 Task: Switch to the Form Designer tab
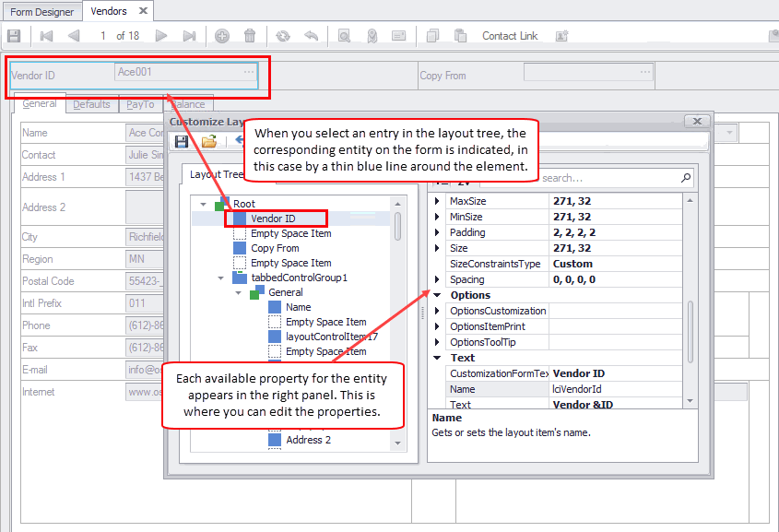click(41, 11)
